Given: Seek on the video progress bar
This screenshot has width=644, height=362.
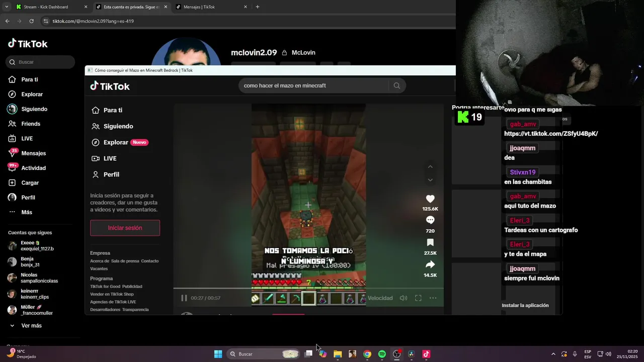Looking at the screenshot, I should [308, 289].
